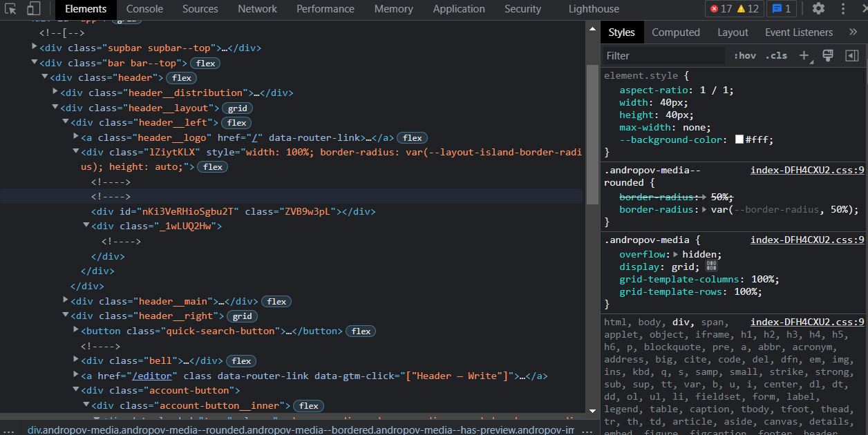868x435 pixels.
Task: Open the Memory tab
Action: click(x=393, y=9)
